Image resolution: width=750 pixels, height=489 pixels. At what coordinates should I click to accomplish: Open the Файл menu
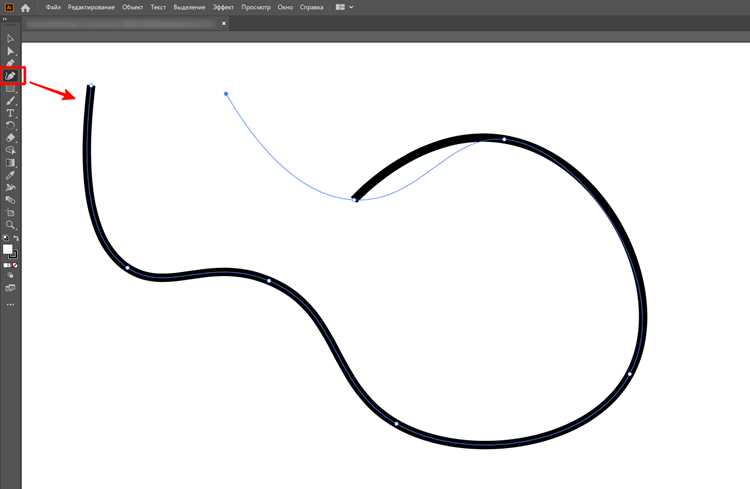[x=53, y=7]
